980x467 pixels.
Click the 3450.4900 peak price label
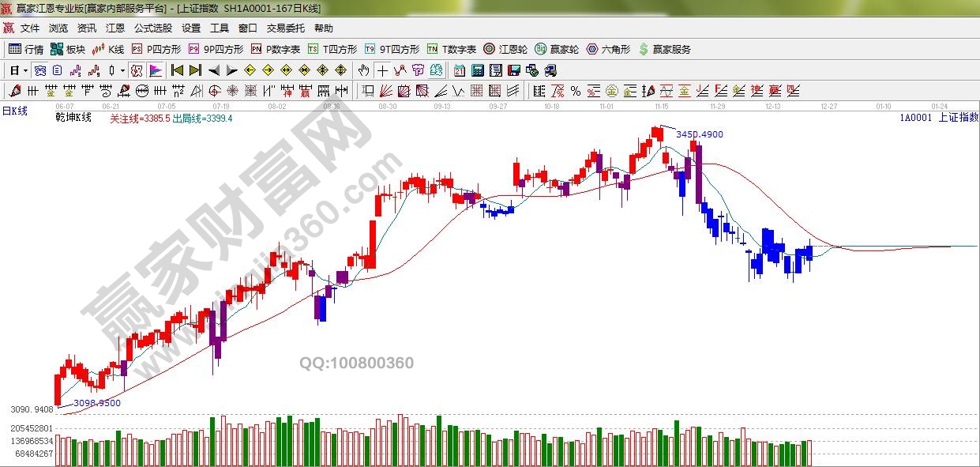click(699, 134)
